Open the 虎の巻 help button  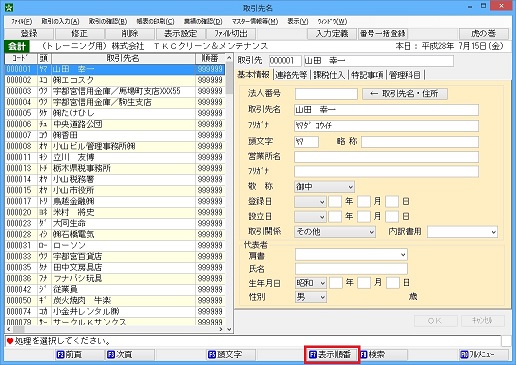[x=484, y=34]
